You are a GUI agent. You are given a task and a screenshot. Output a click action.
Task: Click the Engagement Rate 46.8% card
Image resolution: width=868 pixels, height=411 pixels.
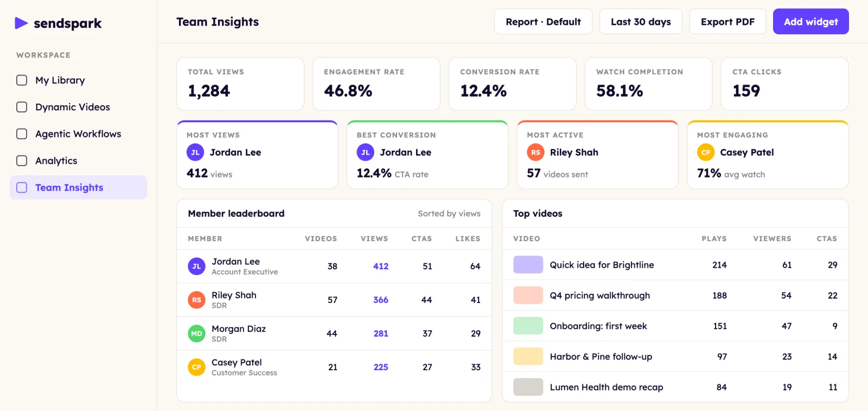coord(376,84)
